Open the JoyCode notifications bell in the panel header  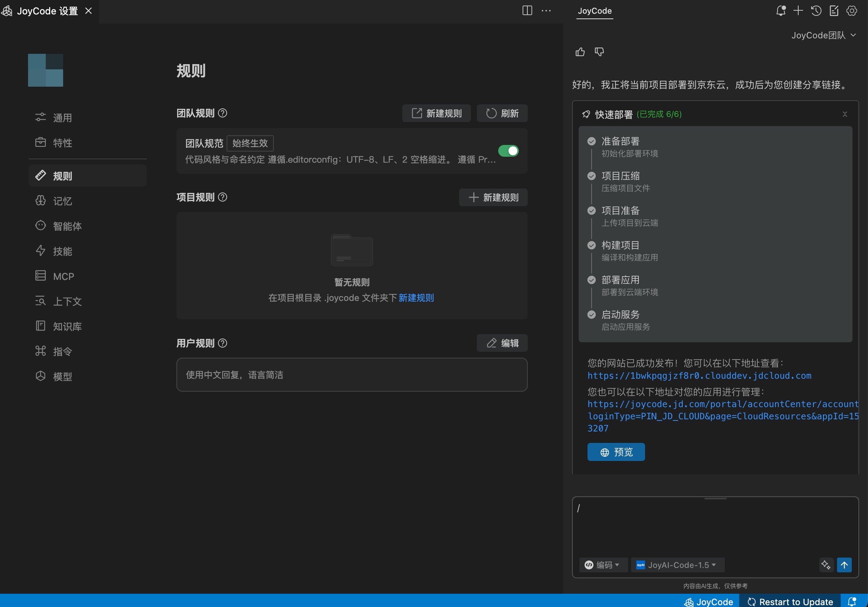click(781, 11)
